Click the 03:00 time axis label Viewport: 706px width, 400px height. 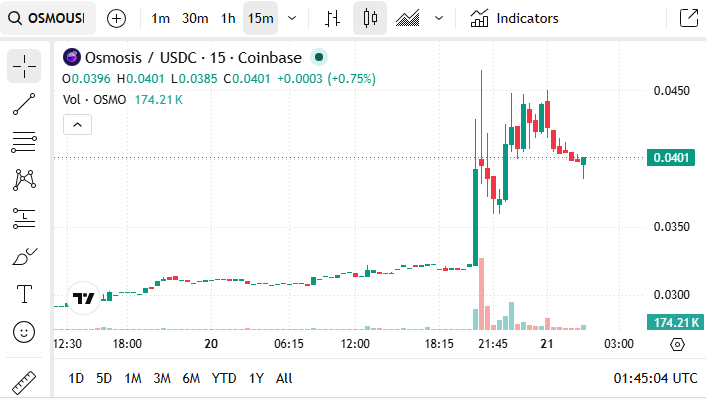(619, 344)
